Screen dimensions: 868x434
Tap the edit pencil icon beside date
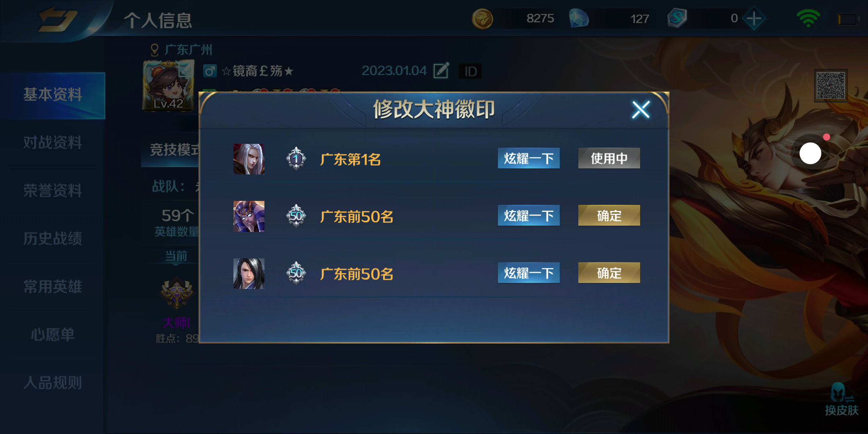pyautogui.click(x=441, y=71)
